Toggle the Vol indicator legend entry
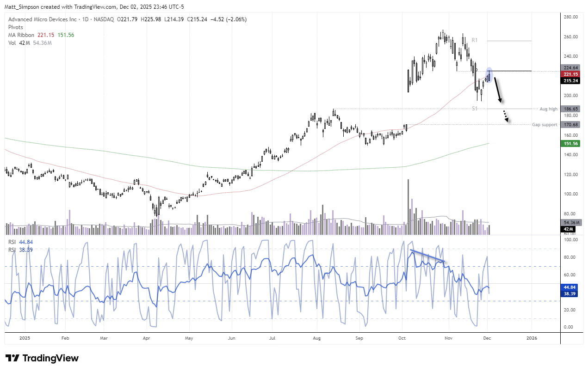The width and height of the screenshot is (588, 372). 12,43
